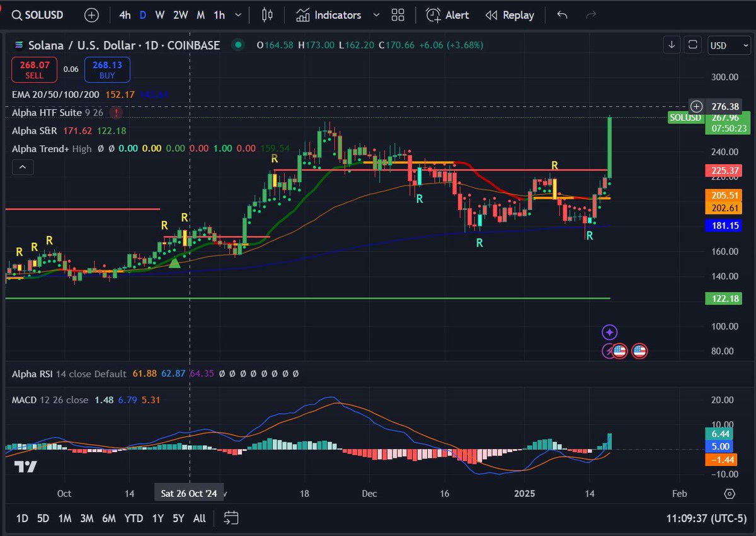756x536 pixels.
Task: Click the TradingView logo on the chart
Action: [x=26, y=467]
